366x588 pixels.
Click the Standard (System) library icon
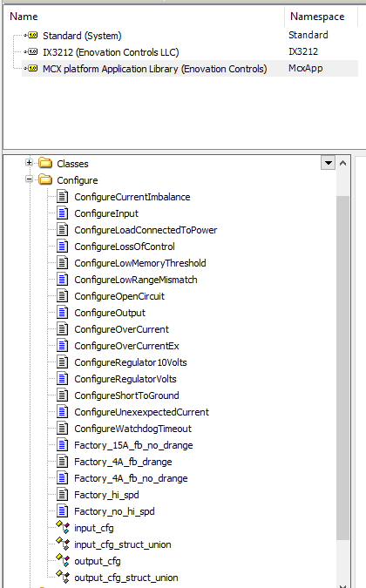33,35
